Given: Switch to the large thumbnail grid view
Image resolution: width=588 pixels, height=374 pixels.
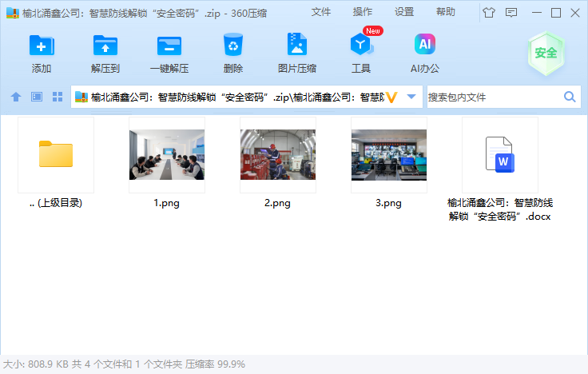Looking at the screenshot, I should [58, 97].
